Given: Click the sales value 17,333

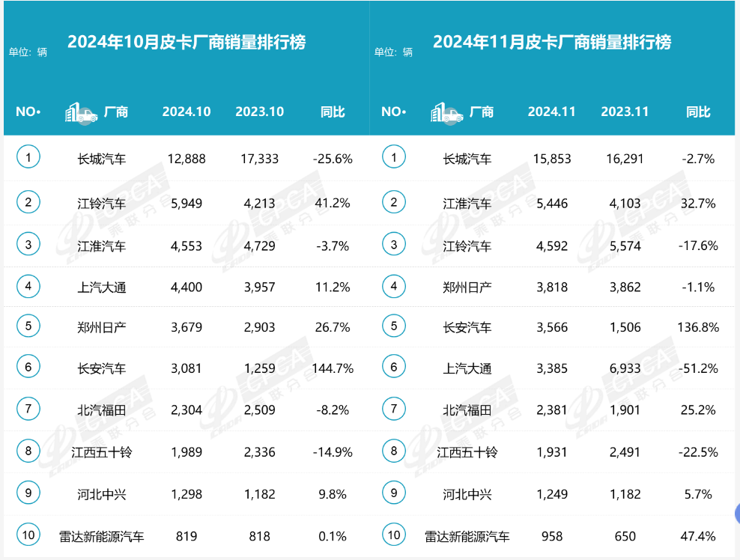Looking at the screenshot, I should pyautogui.click(x=260, y=159).
